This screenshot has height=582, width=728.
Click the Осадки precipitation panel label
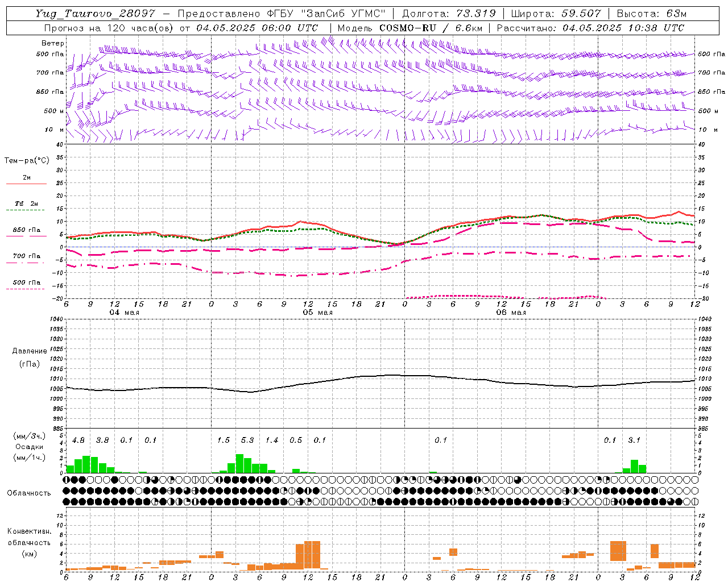(29, 447)
